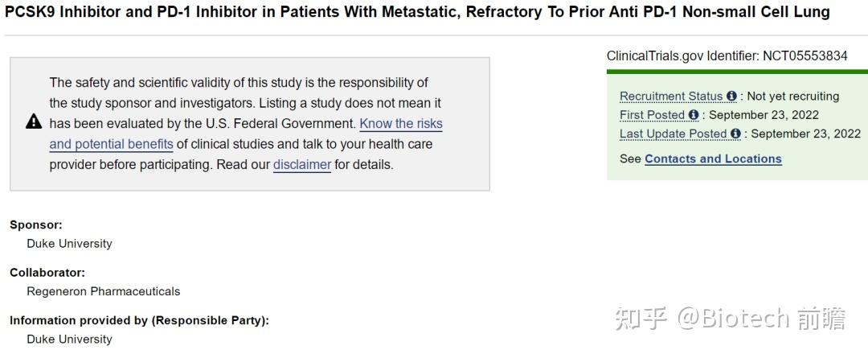Click the Last Update Posted label link
Image resolution: width=868 pixels, height=354 pixels.
pyautogui.click(x=673, y=134)
